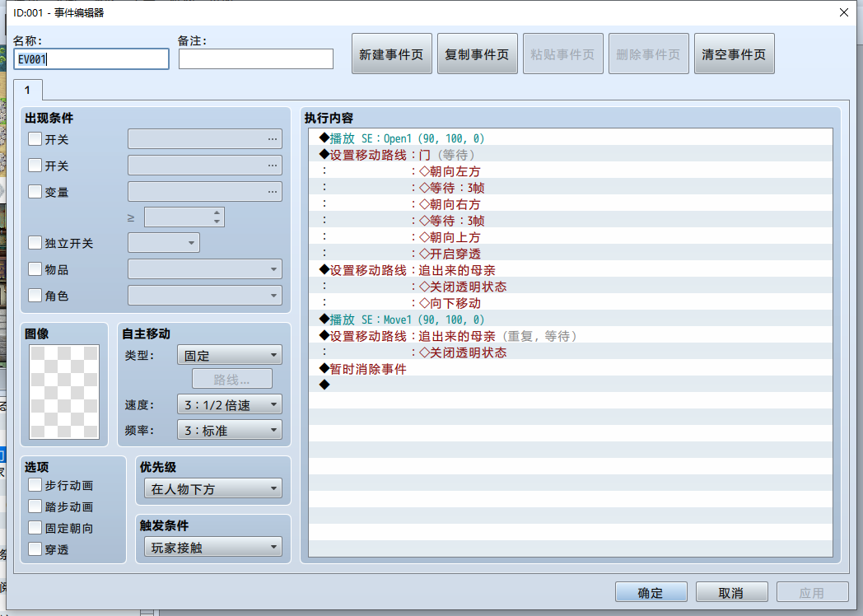863x616 pixels.
Task: Open the 频率 dropdown showing 标准
Action: [x=230, y=430]
